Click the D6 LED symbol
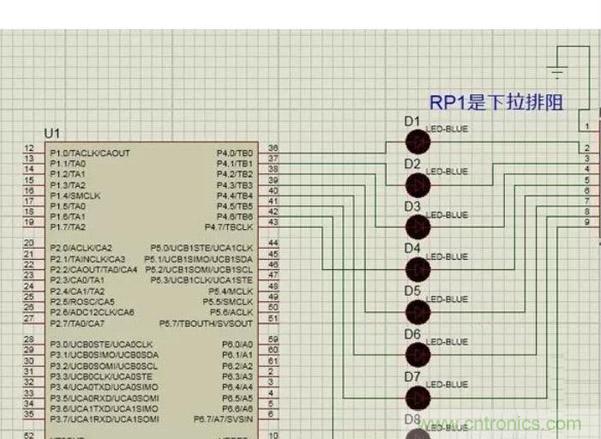Image resolution: width=601 pixels, height=439 pixels. (416, 354)
